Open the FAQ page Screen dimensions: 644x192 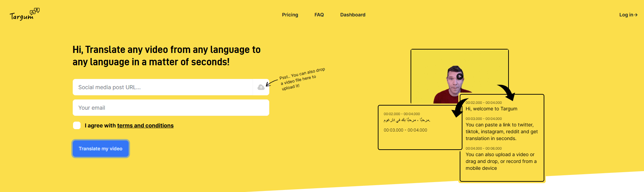coord(319,15)
